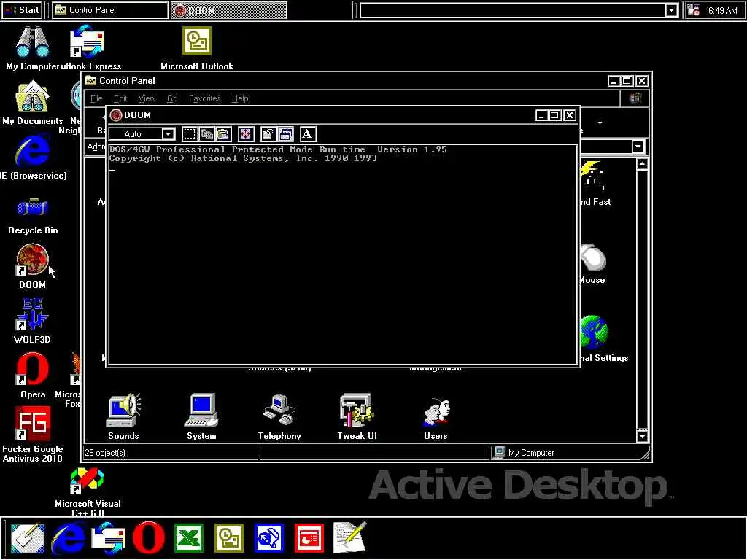Click the Start button

(x=22, y=10)
